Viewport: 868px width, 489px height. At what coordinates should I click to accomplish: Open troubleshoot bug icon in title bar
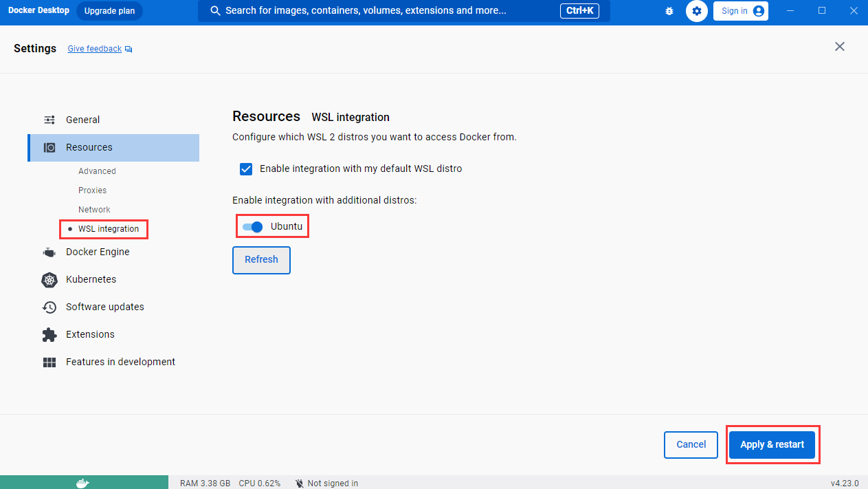669,11
